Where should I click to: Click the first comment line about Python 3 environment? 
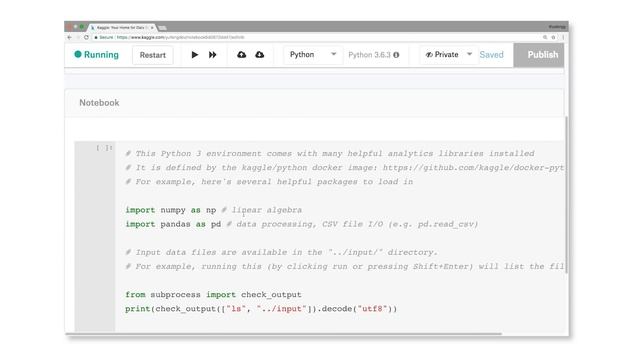(329, 153)
